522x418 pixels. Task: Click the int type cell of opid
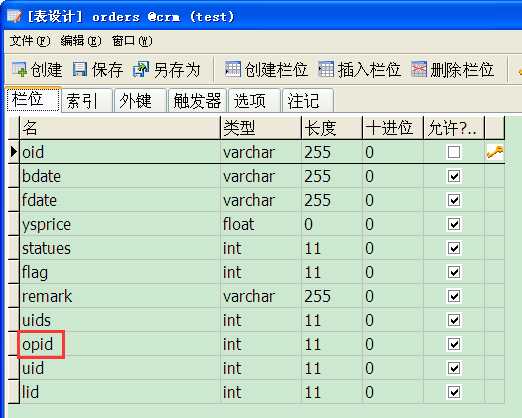click(261, 344)
